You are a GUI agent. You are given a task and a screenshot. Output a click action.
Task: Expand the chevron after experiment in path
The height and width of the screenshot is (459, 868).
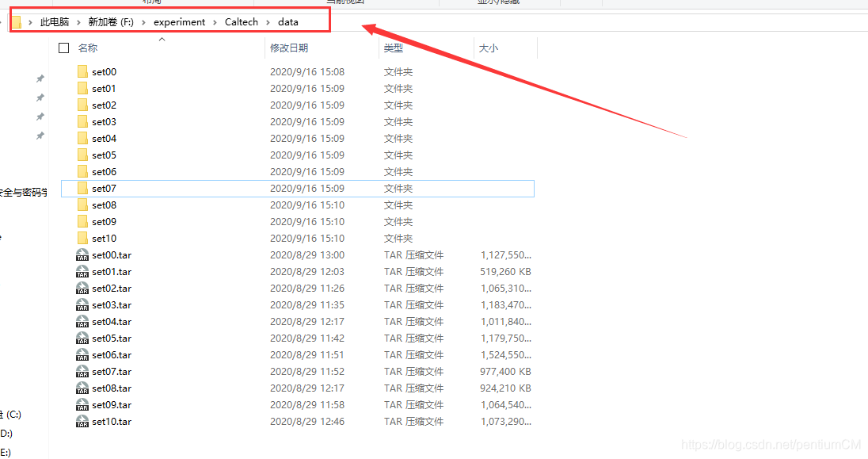pos(215,22)
